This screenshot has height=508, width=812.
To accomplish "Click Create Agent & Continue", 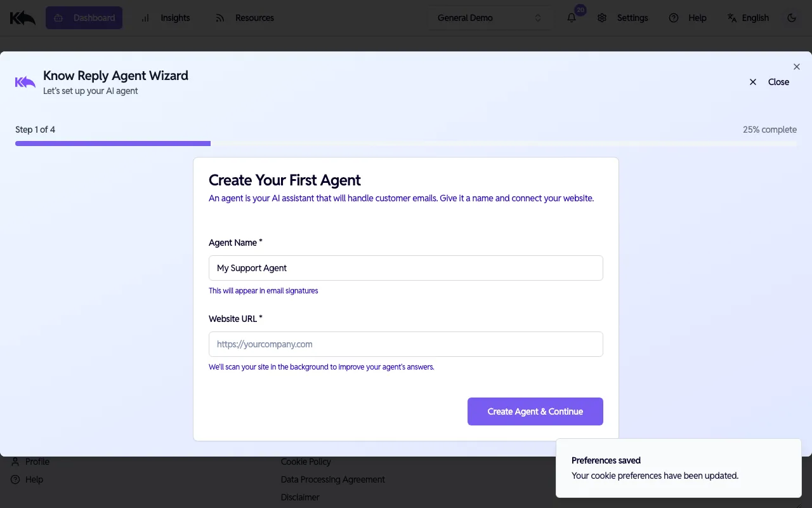I will (x=535, y=411).
